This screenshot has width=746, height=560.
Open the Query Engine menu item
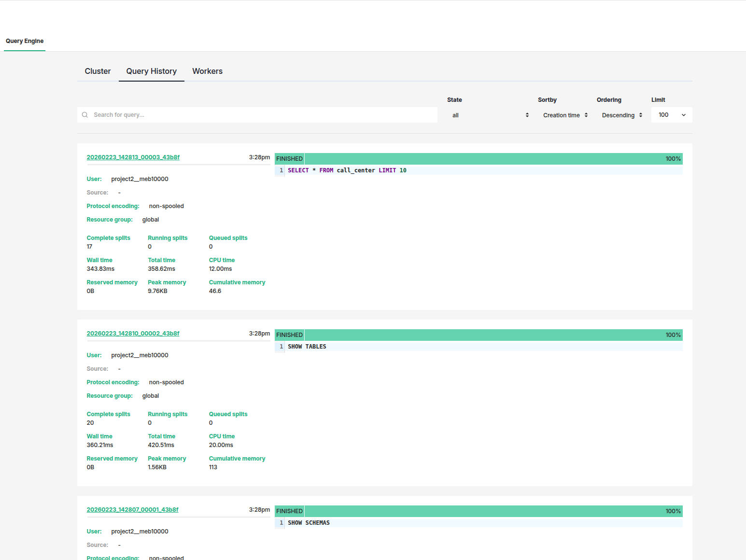click(24, 41)
